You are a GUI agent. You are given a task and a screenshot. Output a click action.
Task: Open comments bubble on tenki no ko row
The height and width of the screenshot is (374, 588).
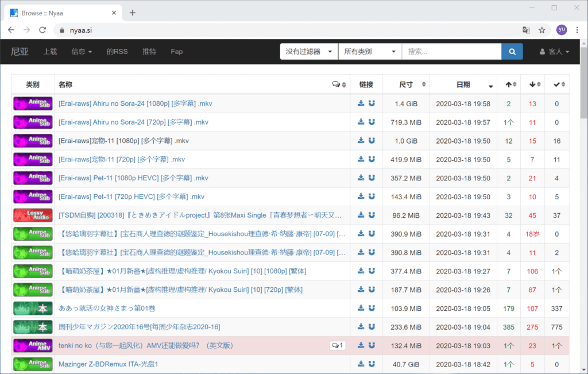pyautogui.click(x=338, y=346)
